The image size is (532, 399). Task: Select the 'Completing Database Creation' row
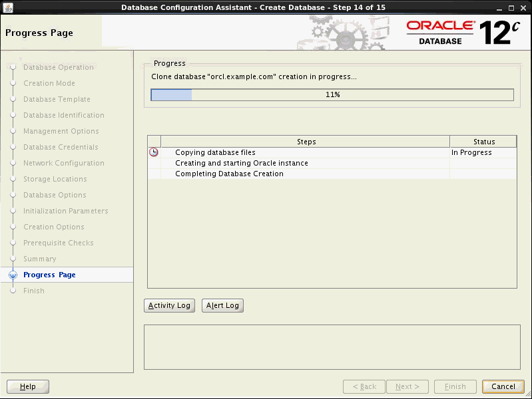pos(332,173)
